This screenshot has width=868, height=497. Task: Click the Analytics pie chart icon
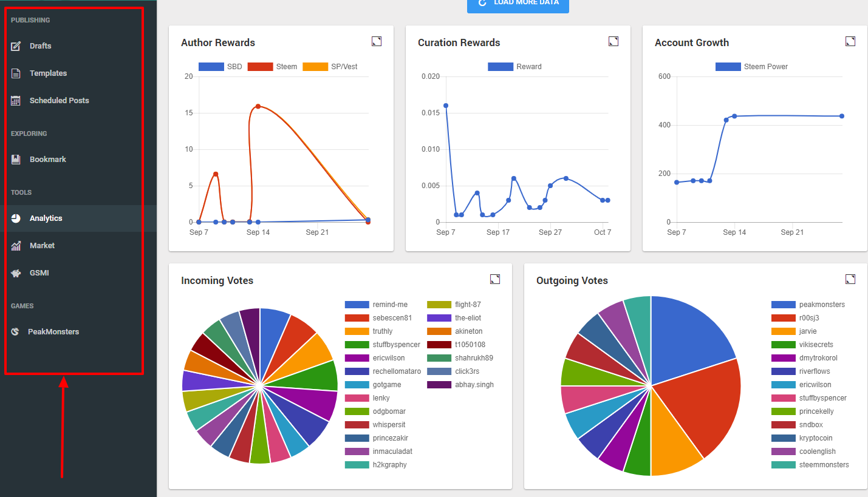coord(16,218)
